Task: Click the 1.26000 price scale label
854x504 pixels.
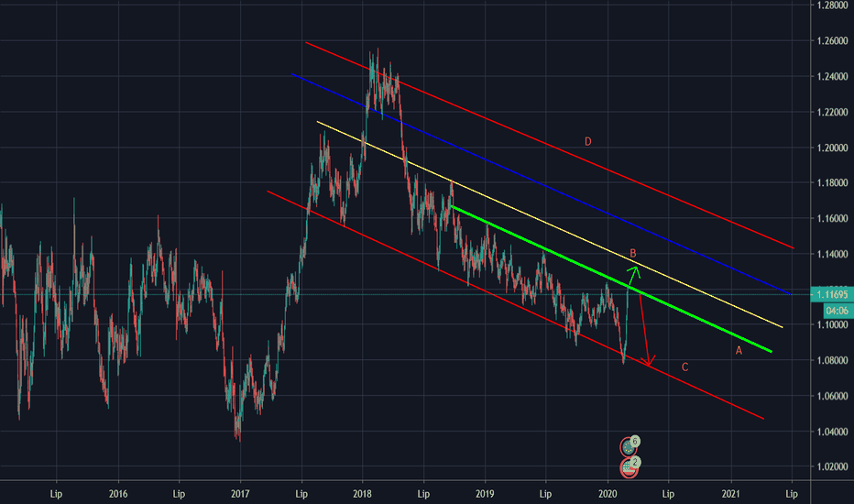Action: [x=832, y=41]
